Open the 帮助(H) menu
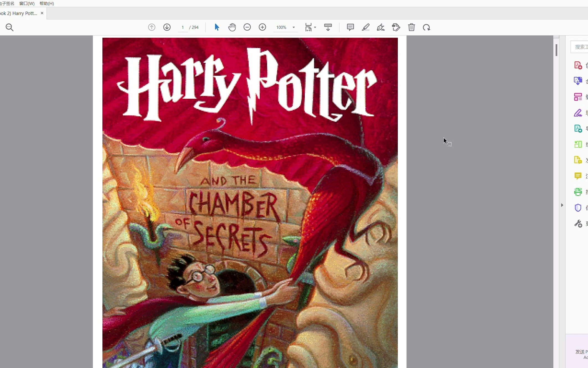This screenshot has width=588, height=368. tap(47, 3)
